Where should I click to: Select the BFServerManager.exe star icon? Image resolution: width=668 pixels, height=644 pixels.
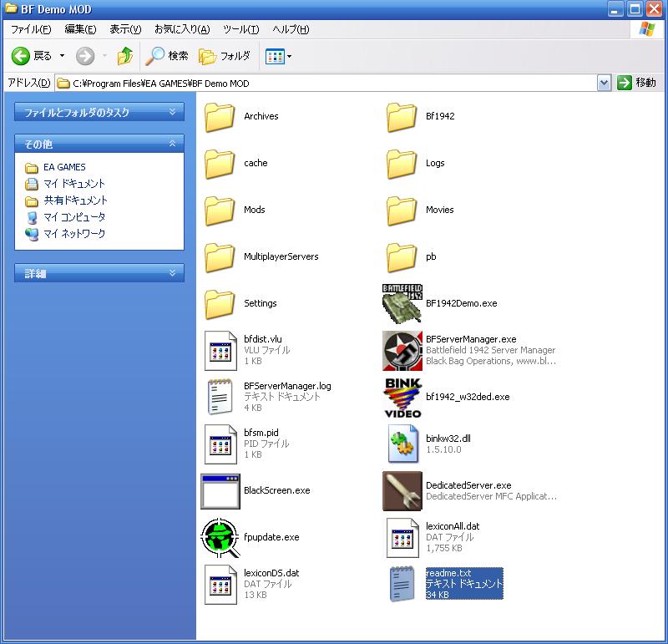pos(402,350)
